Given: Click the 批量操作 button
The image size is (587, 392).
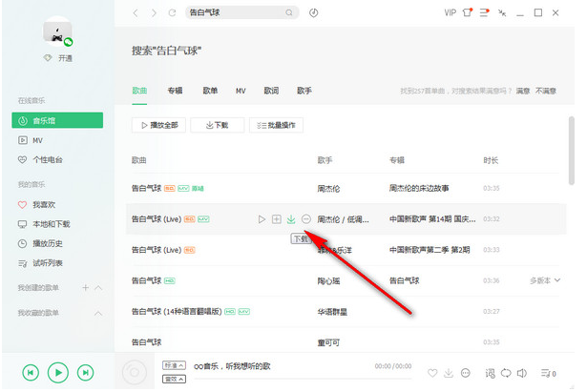Looking at the screenshot, I should coord(276,125).
